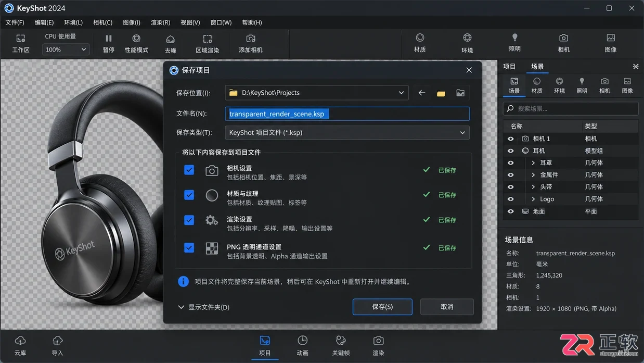
Task: Click the 添加相机 add camera icon
Action: coord(251,39)
